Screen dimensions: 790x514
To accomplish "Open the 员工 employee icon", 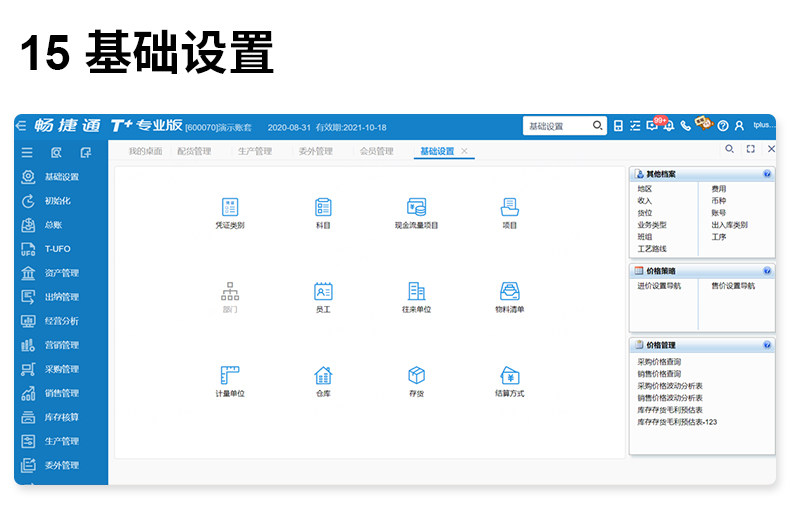I will click(323, 291).
